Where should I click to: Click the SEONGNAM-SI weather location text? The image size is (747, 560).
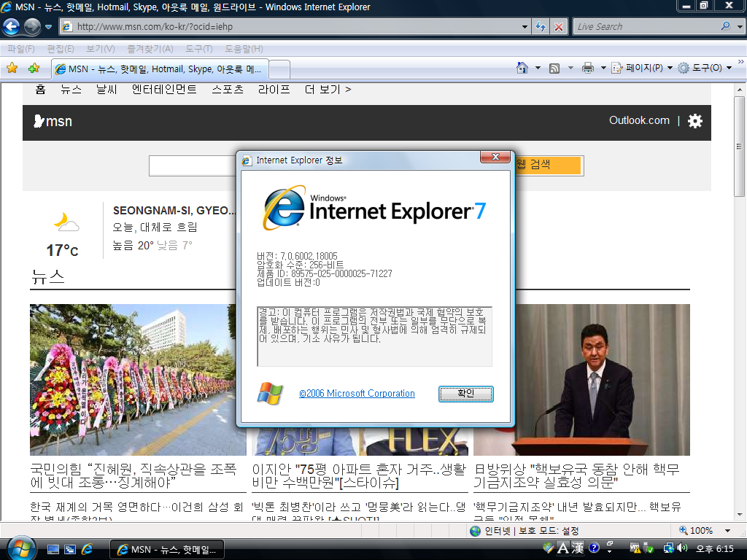pos(174,211)
